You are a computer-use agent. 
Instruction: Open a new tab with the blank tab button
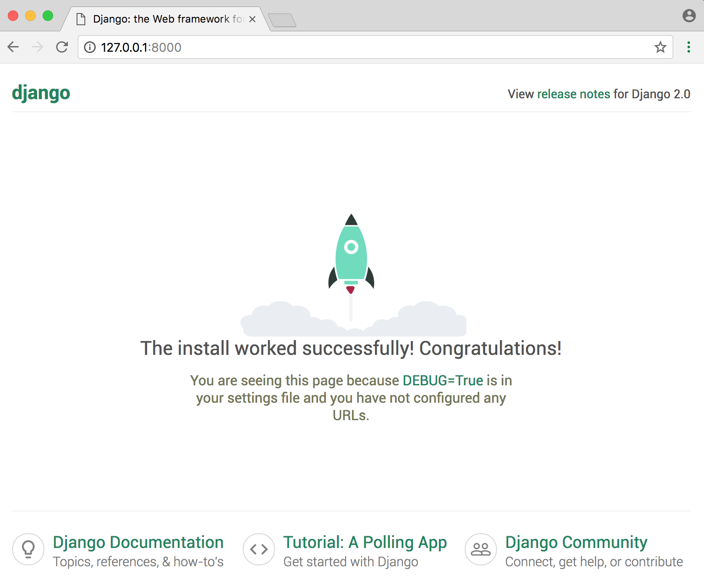[282, 20]
